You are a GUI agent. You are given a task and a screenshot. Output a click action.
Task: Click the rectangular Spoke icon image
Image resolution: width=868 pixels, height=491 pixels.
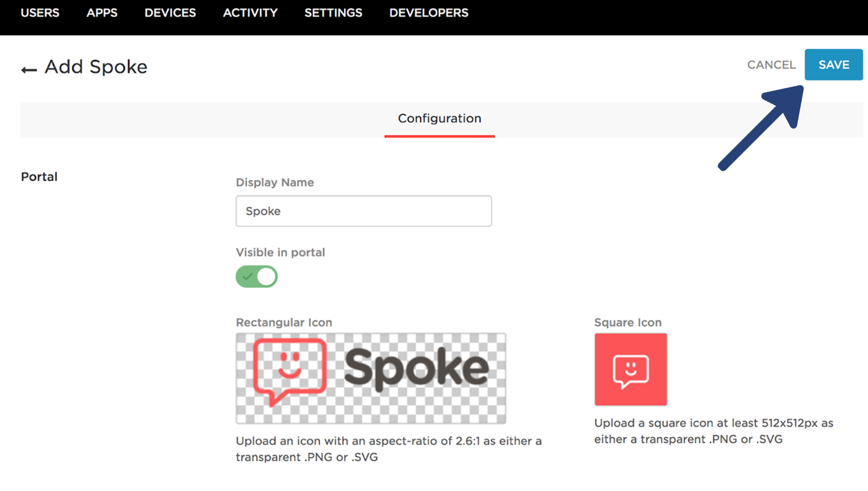(371, 378)
